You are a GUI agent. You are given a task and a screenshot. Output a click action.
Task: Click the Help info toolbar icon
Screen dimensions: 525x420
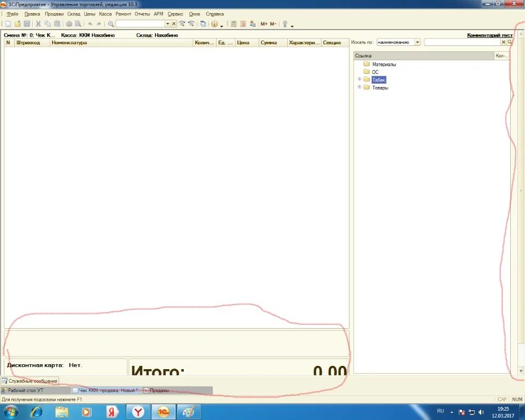point(214,24)
